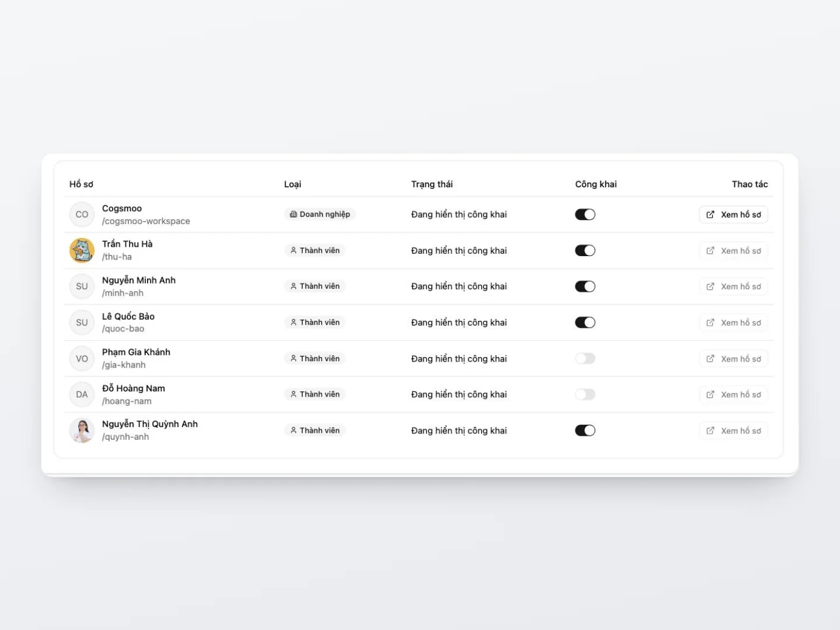Disable the Công khai toggle for Lê Quốc Bảo

[x=585, y=323]
